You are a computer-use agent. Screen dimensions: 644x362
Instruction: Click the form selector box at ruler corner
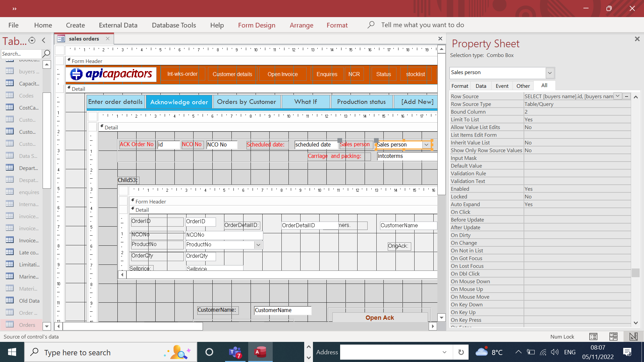60,50
